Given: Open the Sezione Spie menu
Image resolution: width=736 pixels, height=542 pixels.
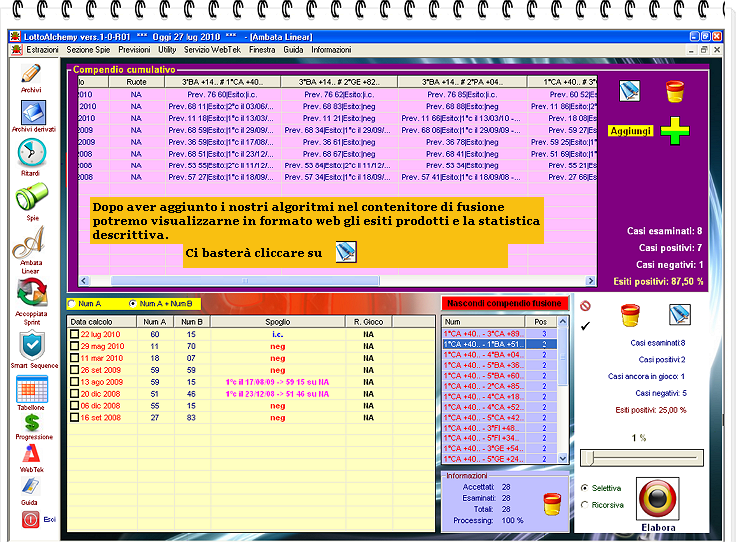Looking at the screenshot, I should tap(88, 49).
